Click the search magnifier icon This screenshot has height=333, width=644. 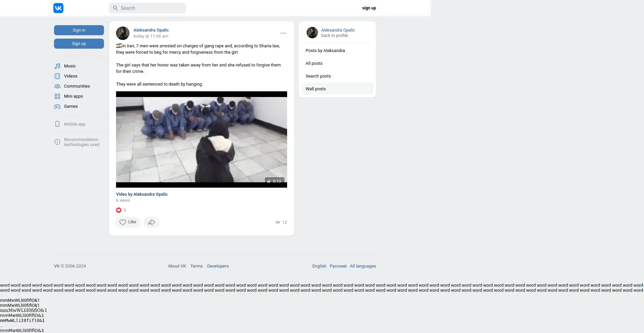point(115,8)
